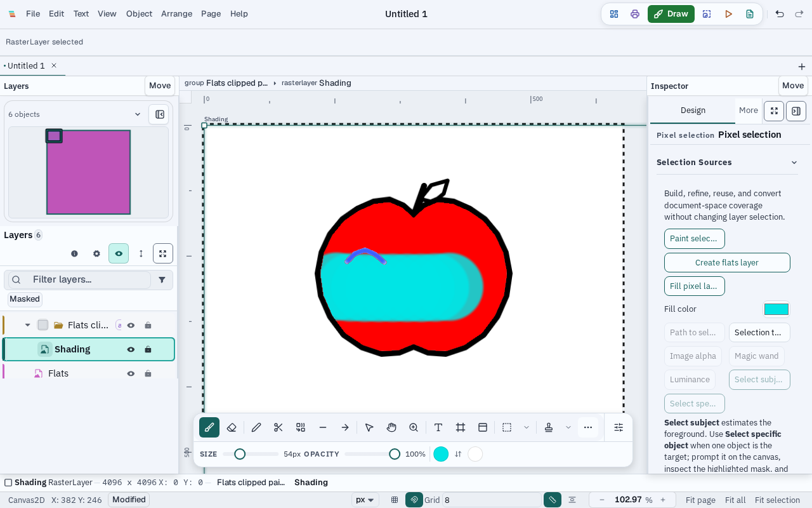This screenshot has width=812, height=508.
Task: Switch to the More tab in Inspector
Action: (749, 110)
